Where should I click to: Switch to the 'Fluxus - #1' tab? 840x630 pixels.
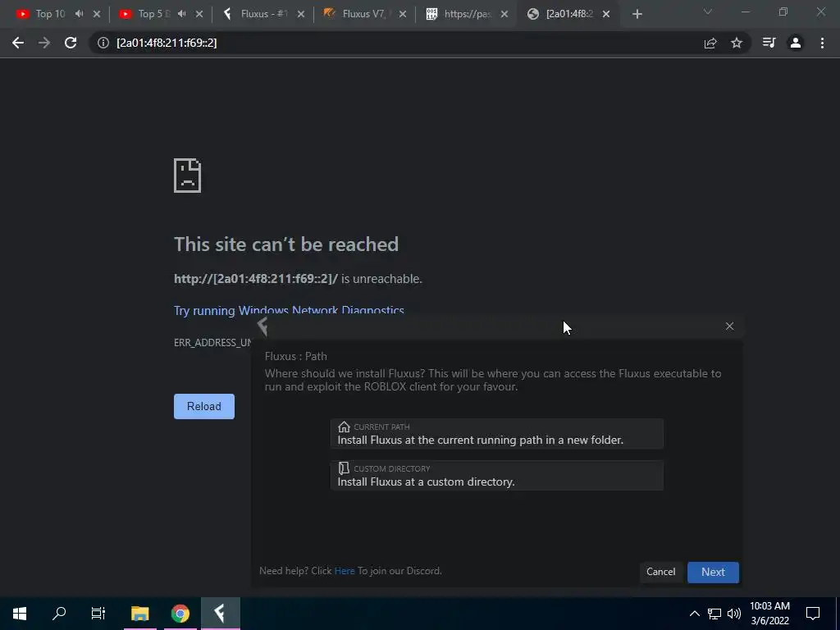pyautogui.click(x=262, y=14)
